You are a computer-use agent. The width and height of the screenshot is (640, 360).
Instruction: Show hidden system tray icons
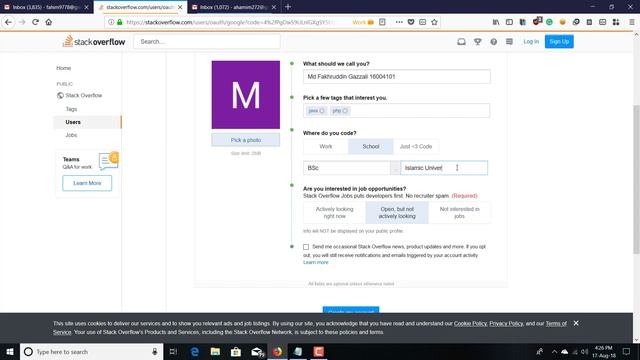(554, 351)
